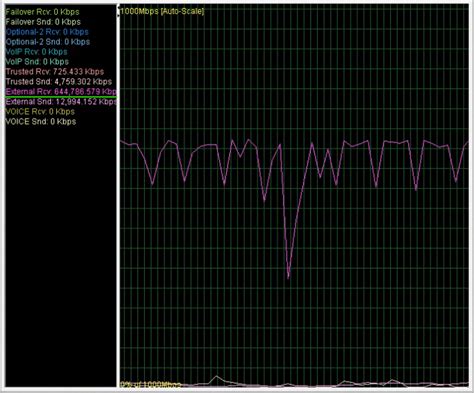The height and width of the screenshot is (393, 474).
Task: Click the 1000Mbps Auto-Scale label
Action: click(x=162, y=11)
